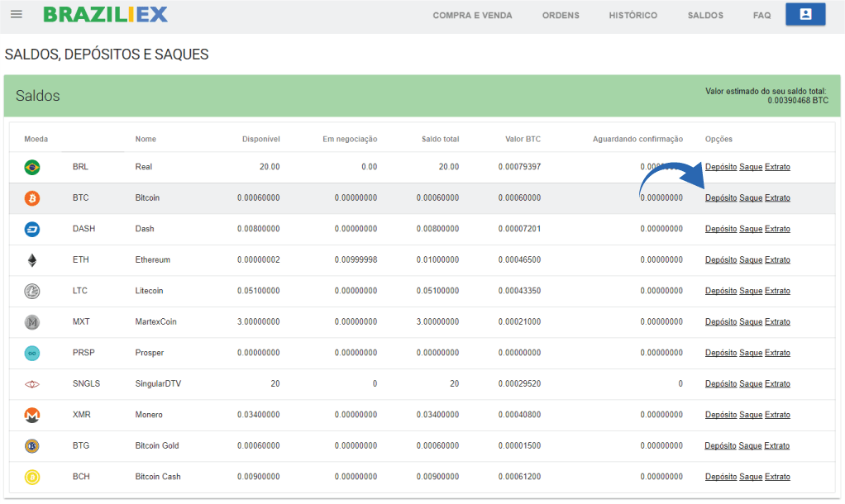Click the Brazilian Real flag icon

[x=32, y=167]
